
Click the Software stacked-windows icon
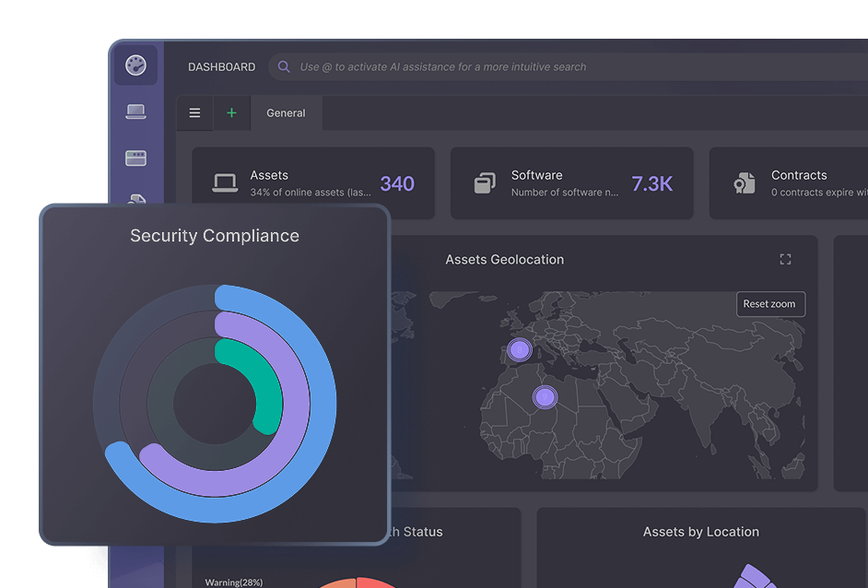[485, 183]
